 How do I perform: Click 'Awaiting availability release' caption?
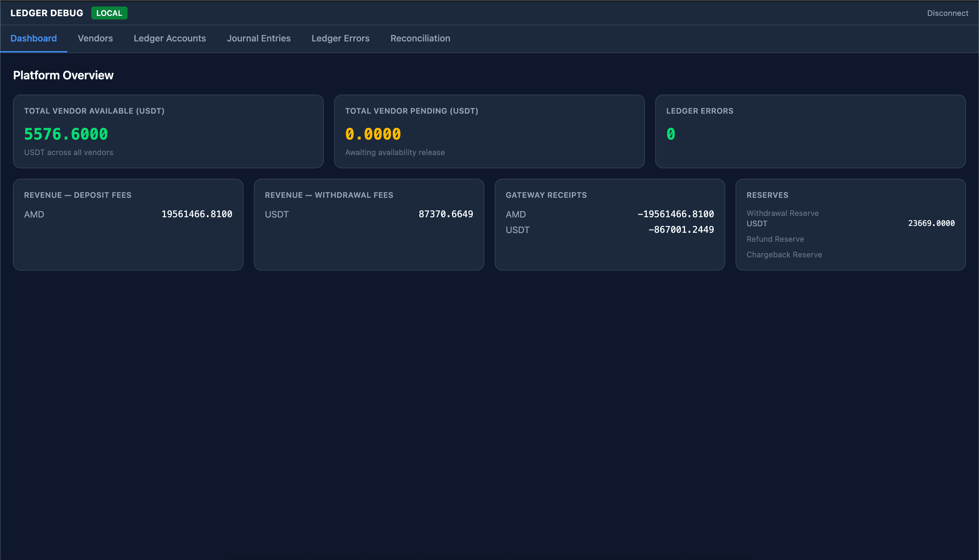coord(395,152)
